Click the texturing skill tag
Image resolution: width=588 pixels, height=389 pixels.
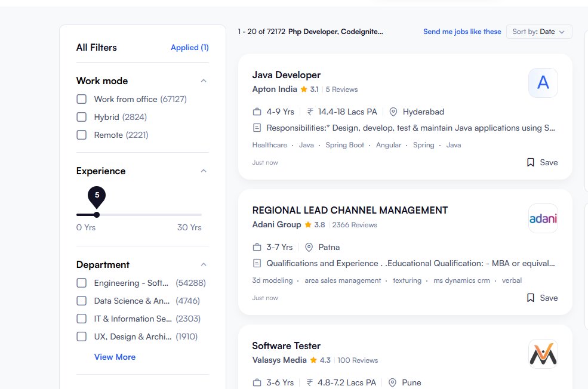click(x=407, y=280)
